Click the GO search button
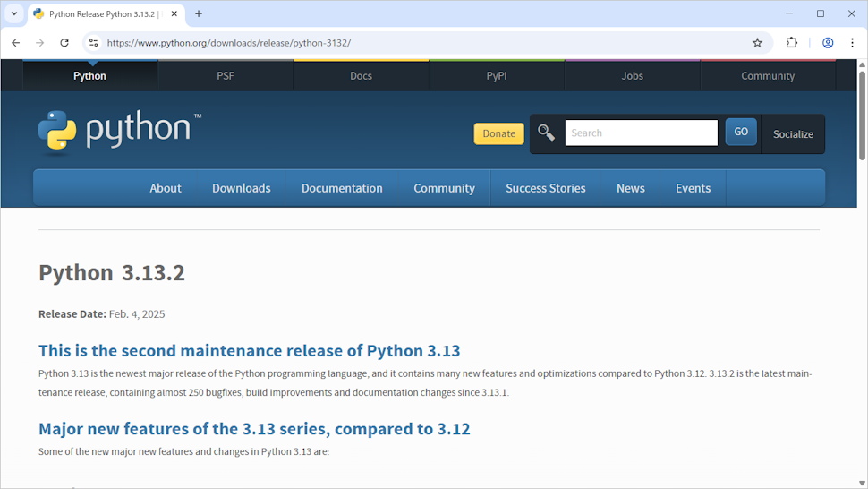 [x=741, y=132]
